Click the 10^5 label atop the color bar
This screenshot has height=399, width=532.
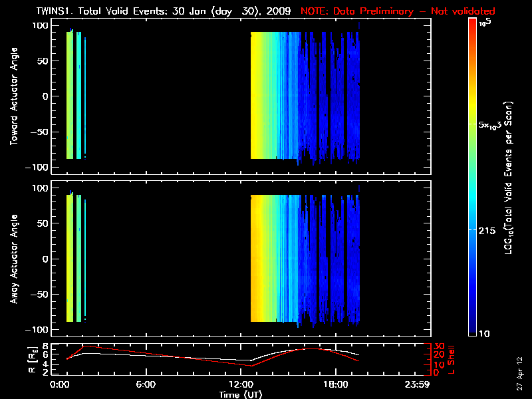click(x=486, y=22)
